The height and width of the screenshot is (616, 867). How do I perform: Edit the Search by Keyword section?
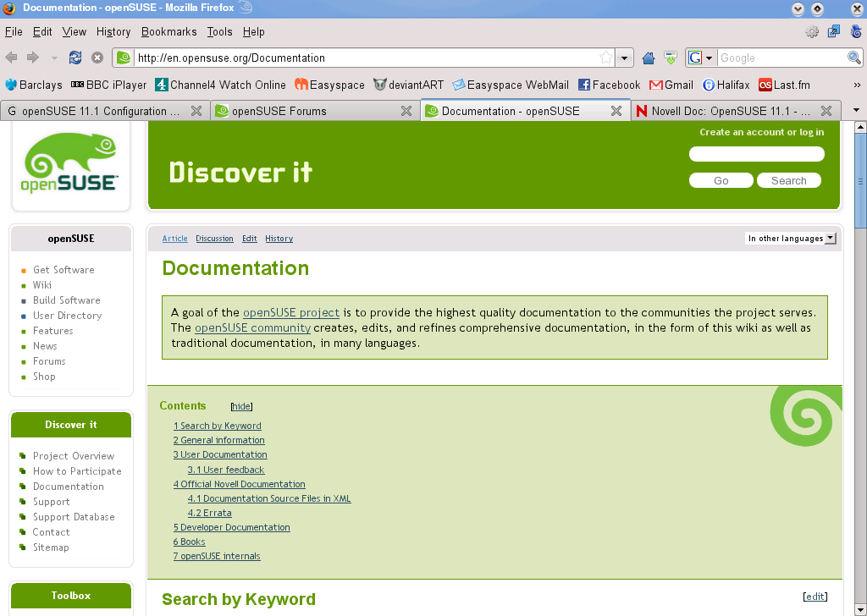pos(815,596)
